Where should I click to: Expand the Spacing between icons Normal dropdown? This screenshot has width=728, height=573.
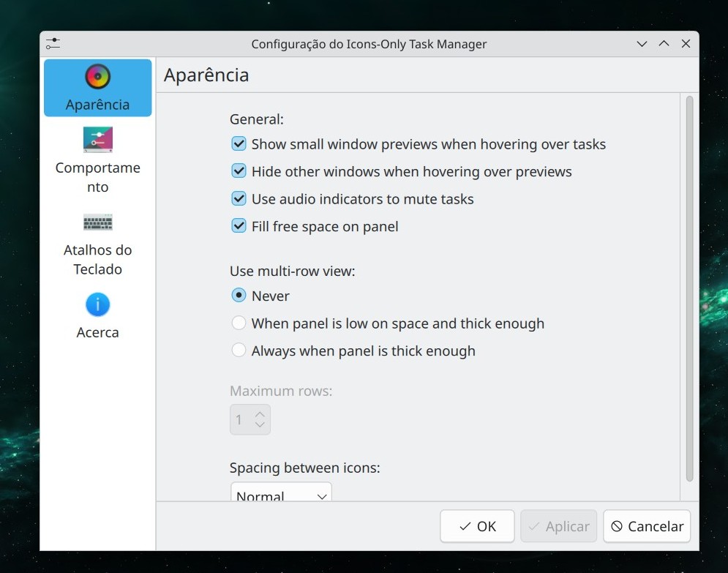(x=281, y=493)
